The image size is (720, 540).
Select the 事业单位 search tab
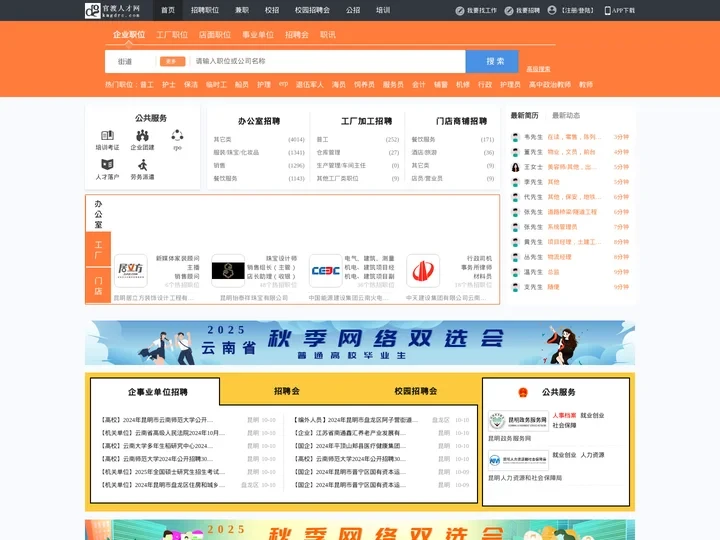click(x=258, y=34)
